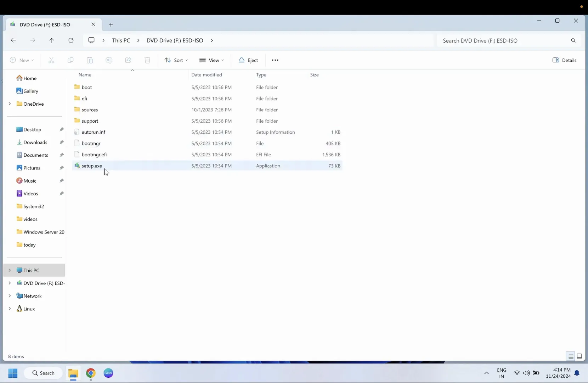Click the Rename icon in toolbar

pos(109,60)
